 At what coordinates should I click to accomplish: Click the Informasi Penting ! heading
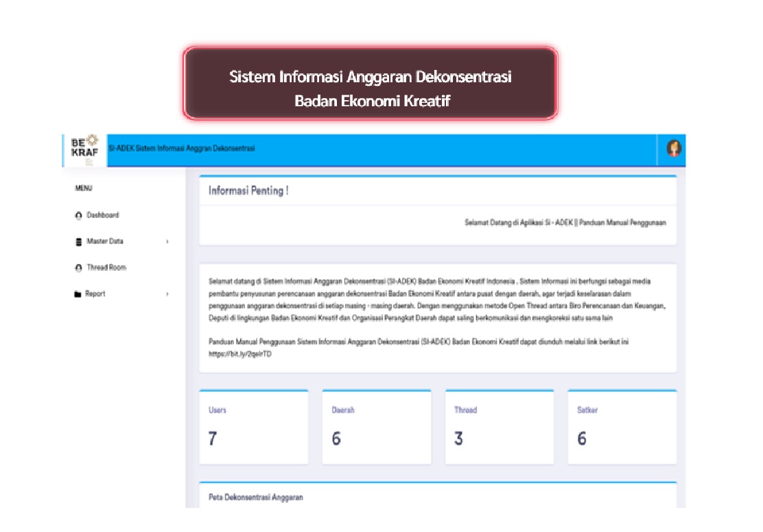[x=248, y=191]
